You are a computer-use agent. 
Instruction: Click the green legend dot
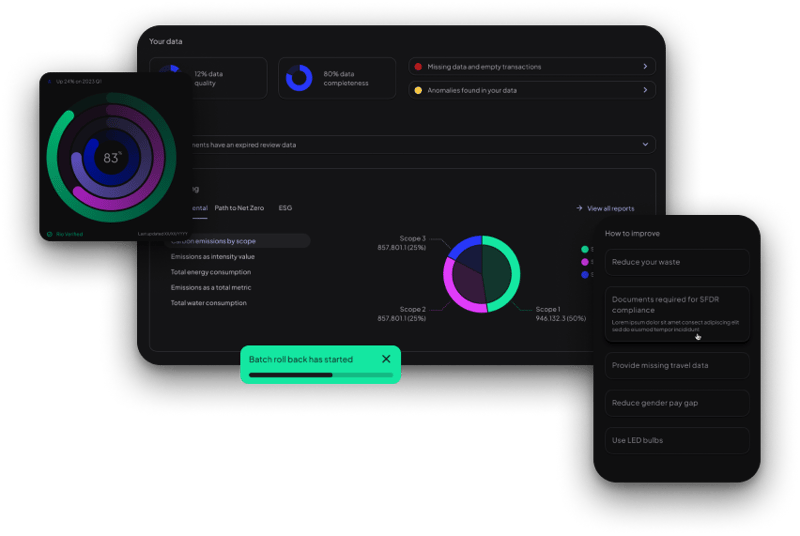coord(585,249)
